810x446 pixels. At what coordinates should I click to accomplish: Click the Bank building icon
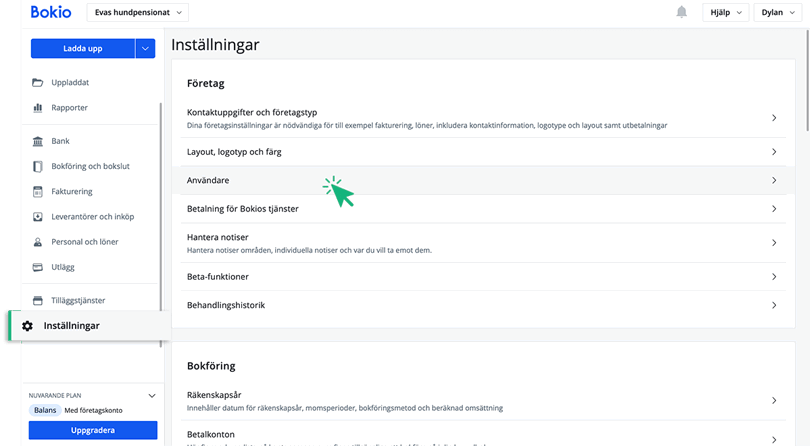(38, 141)
